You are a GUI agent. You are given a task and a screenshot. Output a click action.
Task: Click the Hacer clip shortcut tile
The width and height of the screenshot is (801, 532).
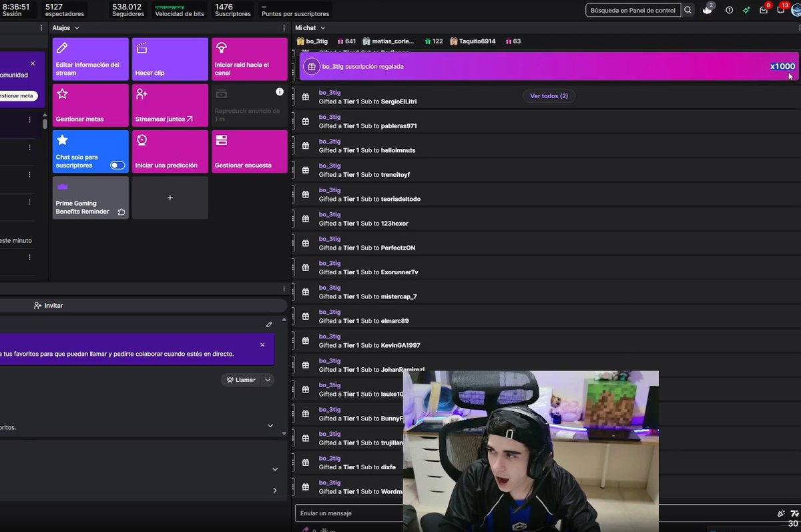(x=170, y=59)
